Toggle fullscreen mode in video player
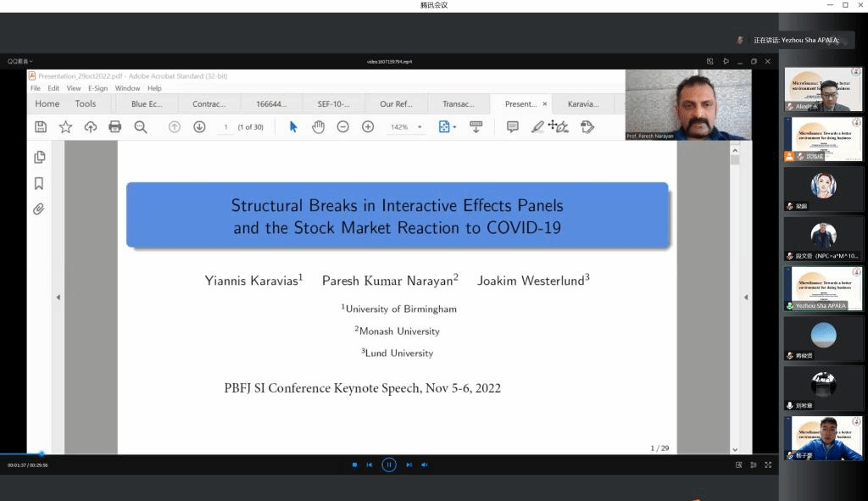 768,465
